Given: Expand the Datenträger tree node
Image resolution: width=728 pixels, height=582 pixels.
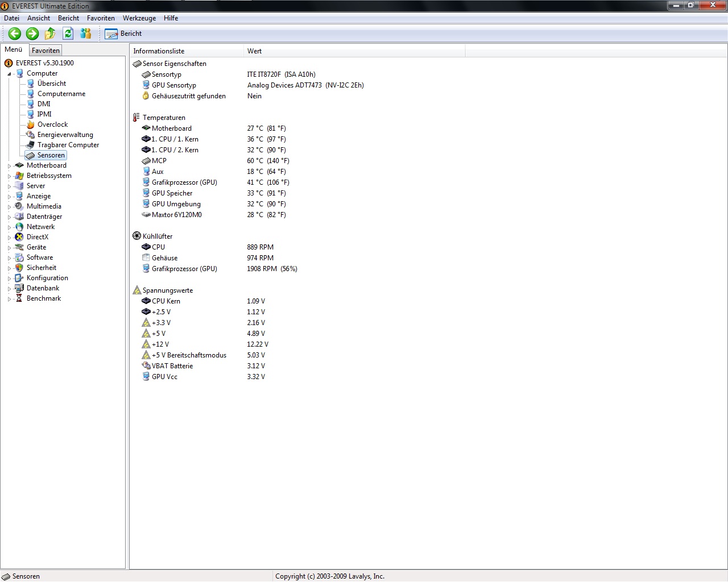Looking at the screenshot, I should pyautogui.click(x=9, y=217).
